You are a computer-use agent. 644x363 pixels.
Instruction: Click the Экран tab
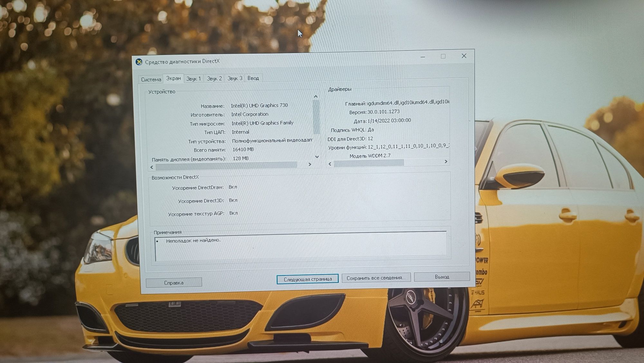[173, 78]
